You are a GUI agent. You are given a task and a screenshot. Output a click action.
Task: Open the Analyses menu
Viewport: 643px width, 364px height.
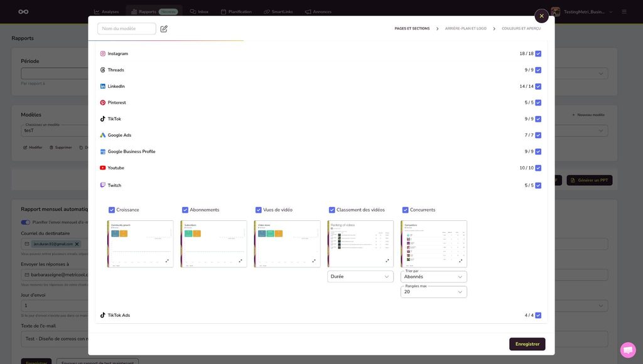point(106,12)
